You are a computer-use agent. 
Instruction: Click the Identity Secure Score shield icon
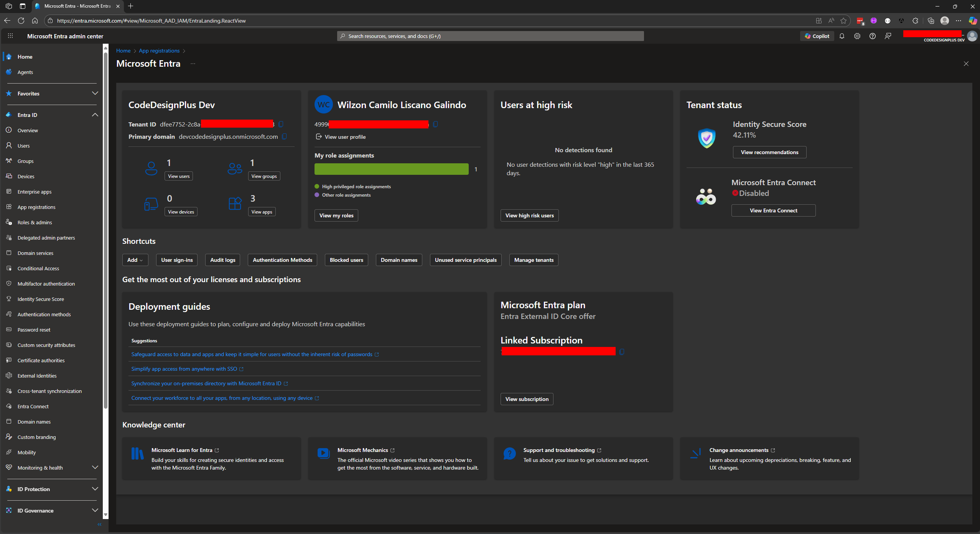coord(707,138)
